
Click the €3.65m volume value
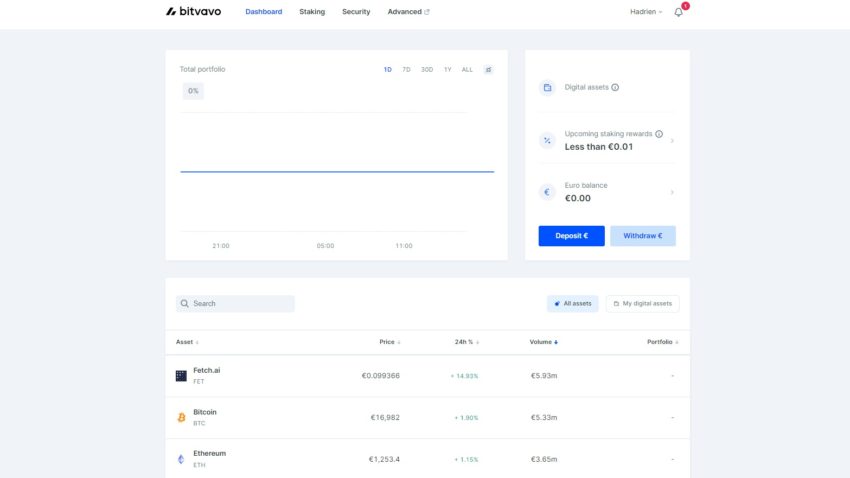click(x=544, y=459)
